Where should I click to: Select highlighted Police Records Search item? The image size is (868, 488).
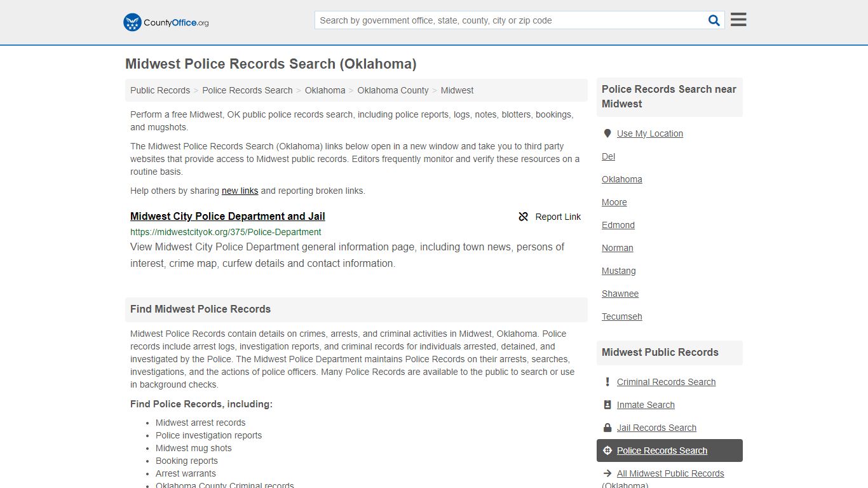670,451
